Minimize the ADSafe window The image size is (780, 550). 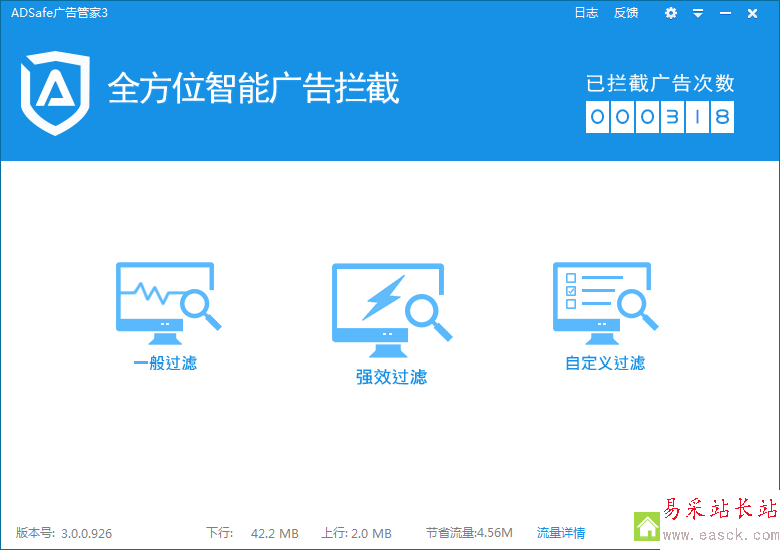click(x=725, y=13)
